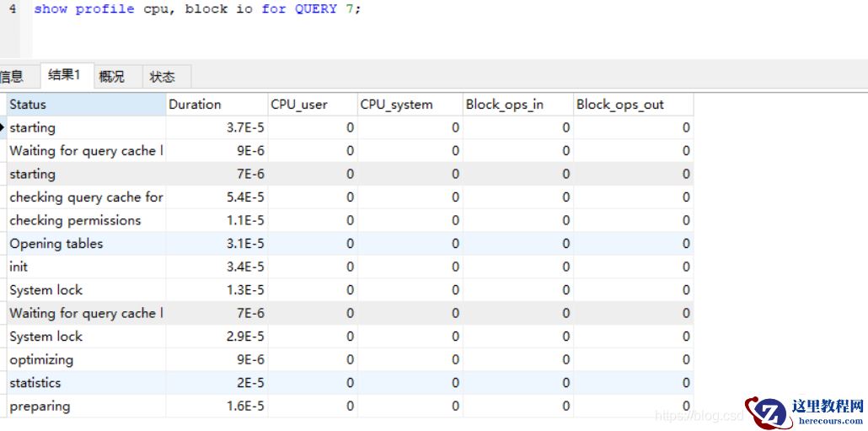Open the 状态 tab
This screenshot has height=431, width=868.
pos(163,77)
